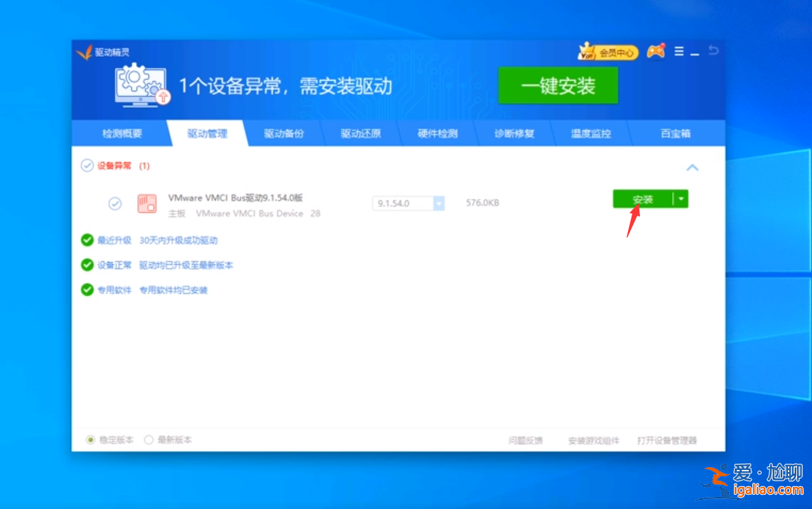Switch to the 硬件检测 tab
This screenshot has height=509, width=812.
click(438, 133)
